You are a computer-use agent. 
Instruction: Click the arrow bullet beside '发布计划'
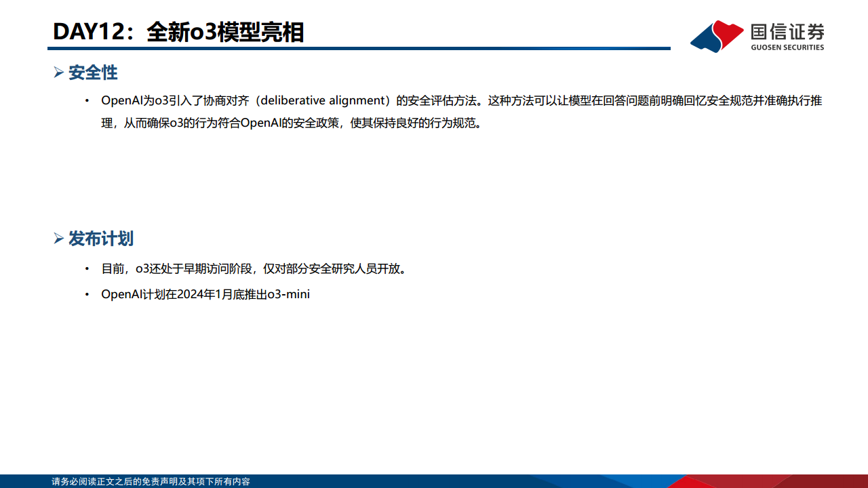coord(58,239)
